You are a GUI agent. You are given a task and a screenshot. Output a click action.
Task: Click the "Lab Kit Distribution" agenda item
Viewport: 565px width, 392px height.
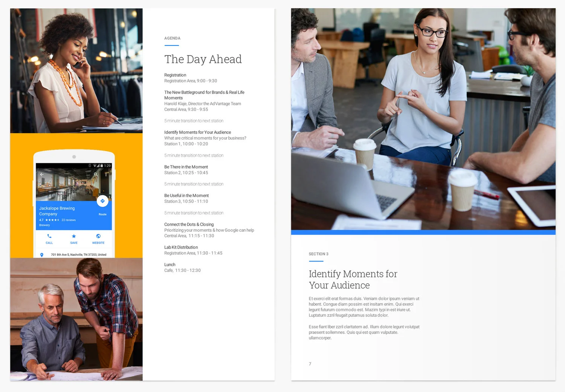181,248
